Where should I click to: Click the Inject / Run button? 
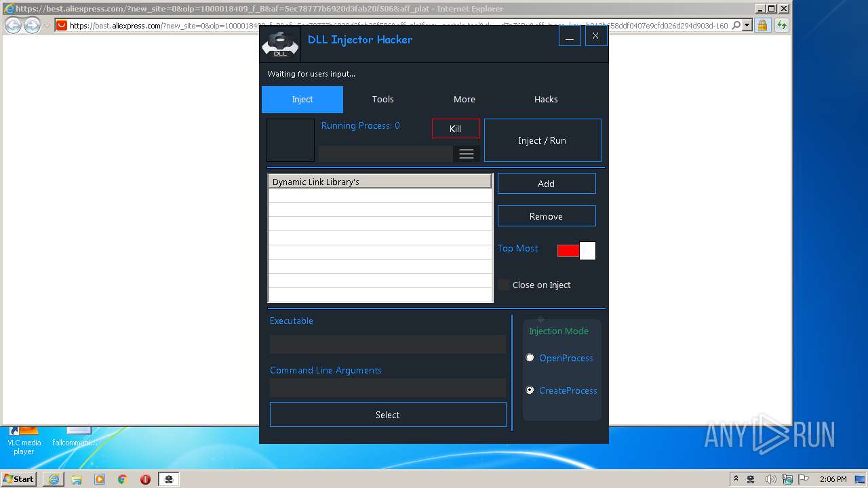(542, 140)
